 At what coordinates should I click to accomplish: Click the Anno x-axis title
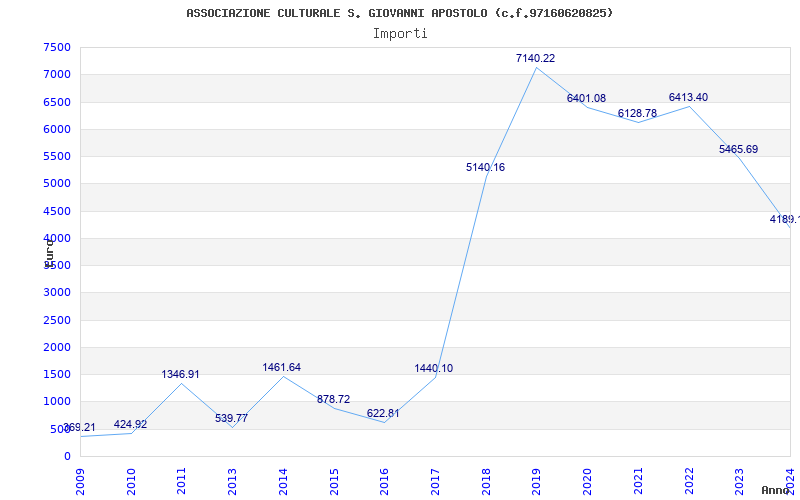[775, 490]
